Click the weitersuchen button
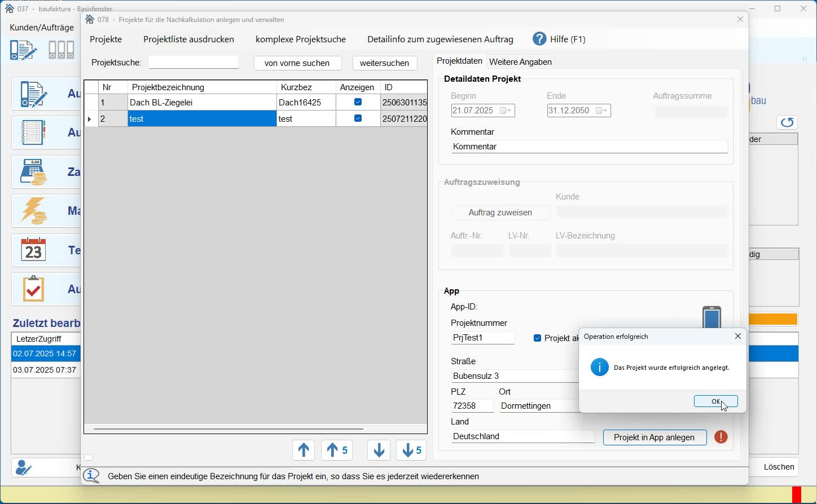Image resolution: width=817 pixels, height=504 pixels. point(385,63)
